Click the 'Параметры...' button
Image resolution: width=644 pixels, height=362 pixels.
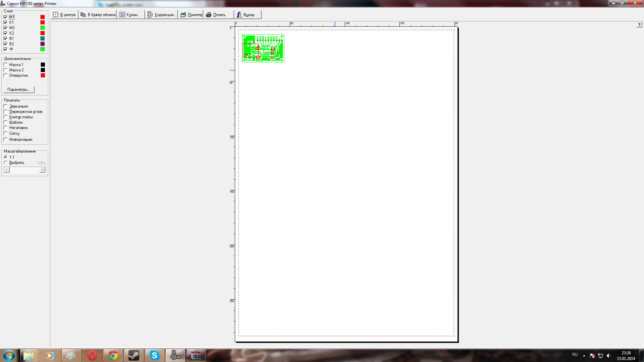tap(19, 89)
